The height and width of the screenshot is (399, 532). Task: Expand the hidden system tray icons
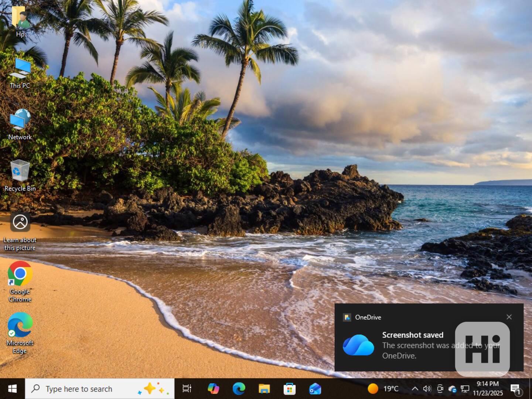pyautogui.click(x=415, y=389)
